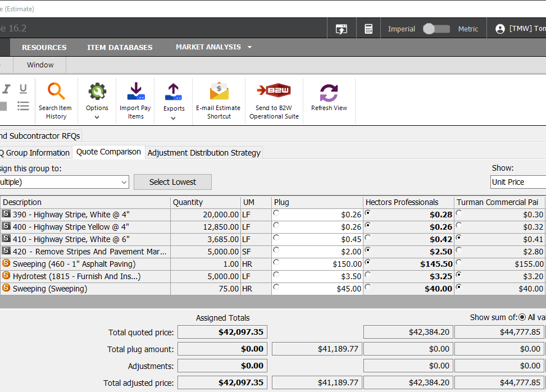Expand the Exports chevron
The image size is (546, 392).
174,118
